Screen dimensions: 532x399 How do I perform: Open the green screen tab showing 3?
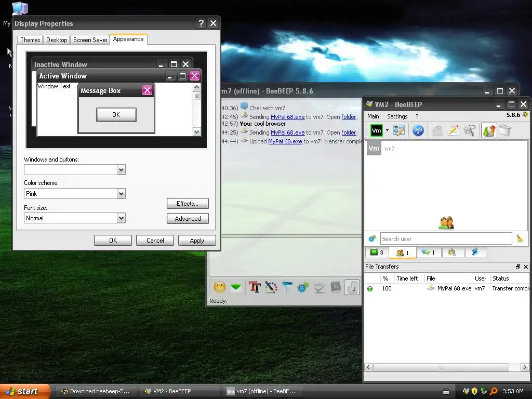pyautogui.click(x=377, y=252)
